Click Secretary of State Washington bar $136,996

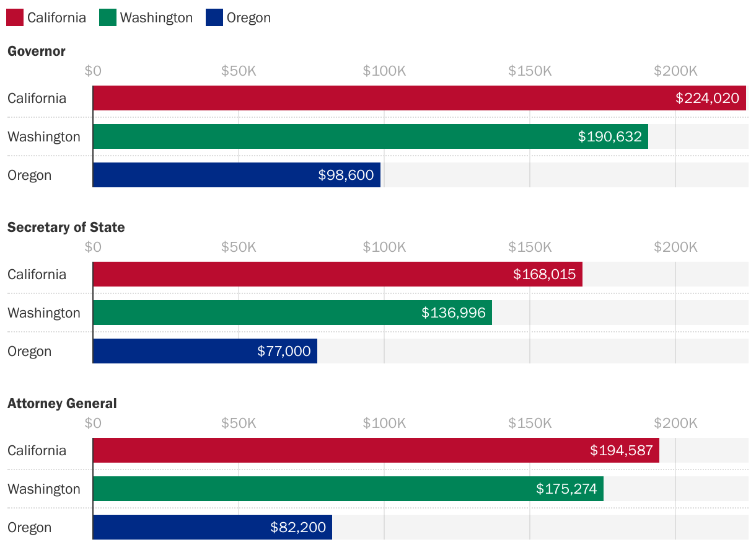pyautogui.click(x=292, y=313)
